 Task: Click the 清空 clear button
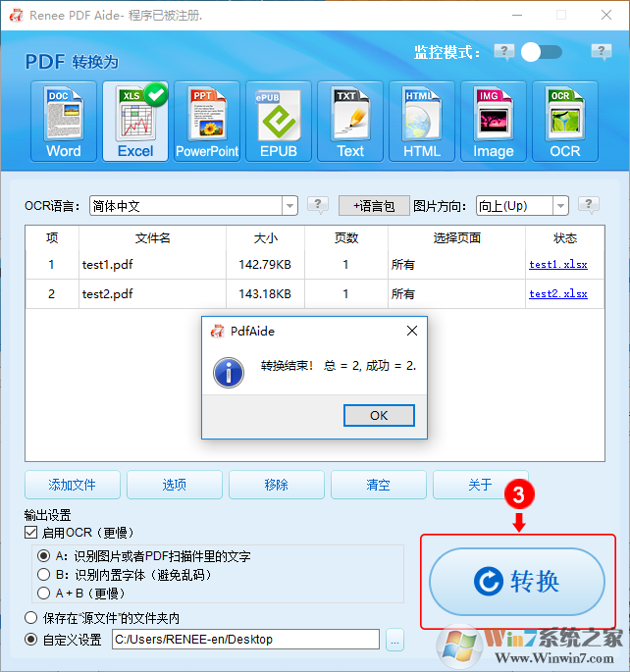pos(379,485)
